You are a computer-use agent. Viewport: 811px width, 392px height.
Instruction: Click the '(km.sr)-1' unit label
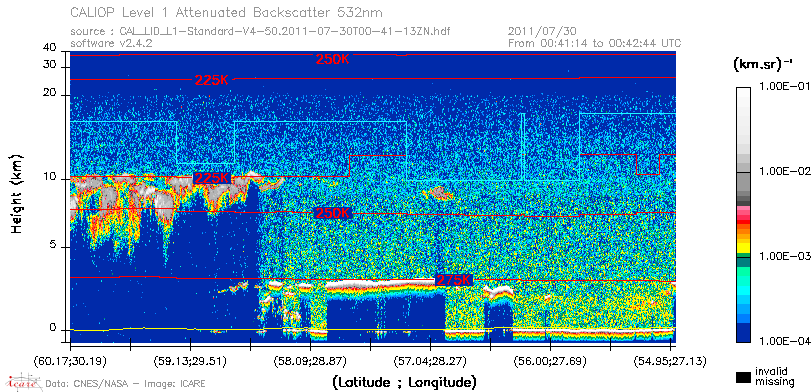[x=763, y=65]
